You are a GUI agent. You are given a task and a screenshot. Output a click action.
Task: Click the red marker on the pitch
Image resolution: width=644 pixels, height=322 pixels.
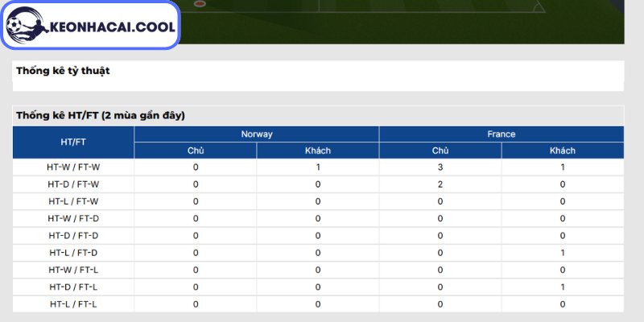200,4
